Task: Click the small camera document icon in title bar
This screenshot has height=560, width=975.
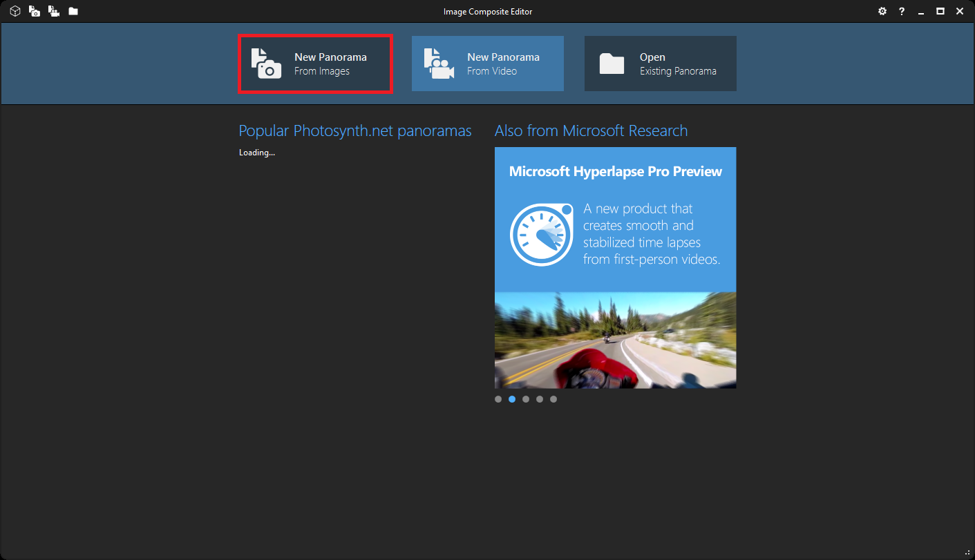Action: [35, 11]
